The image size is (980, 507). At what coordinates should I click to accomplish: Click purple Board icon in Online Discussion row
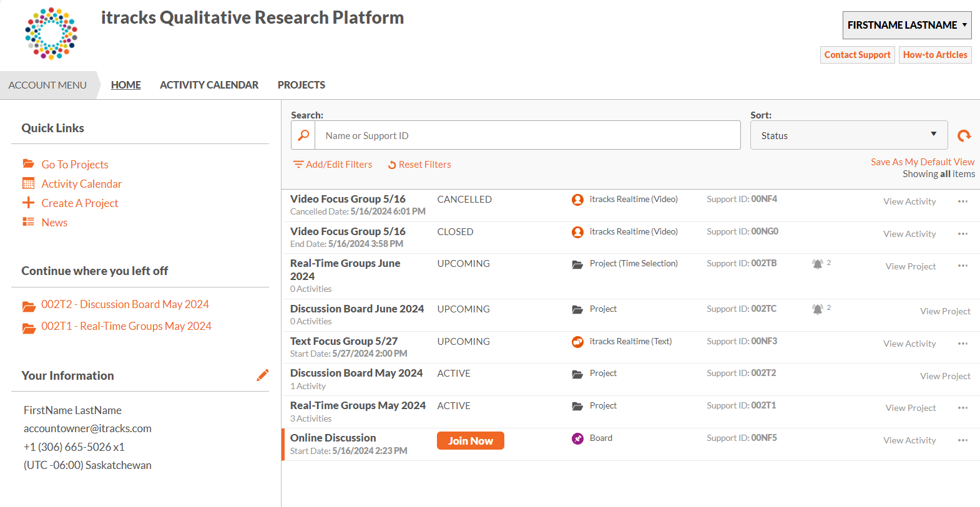coord(577,438)
